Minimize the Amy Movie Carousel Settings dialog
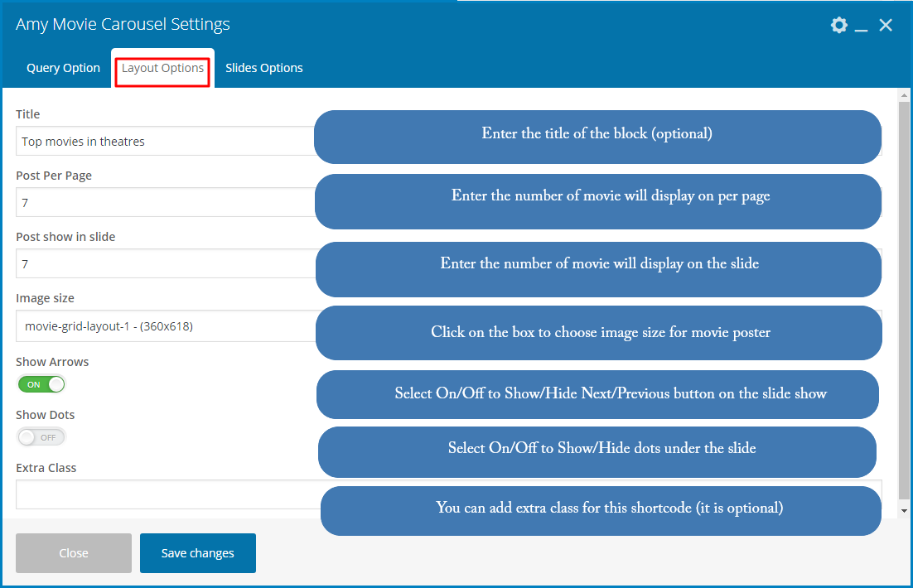The height and width of the screenshot is (588, 913). [862, 27]
